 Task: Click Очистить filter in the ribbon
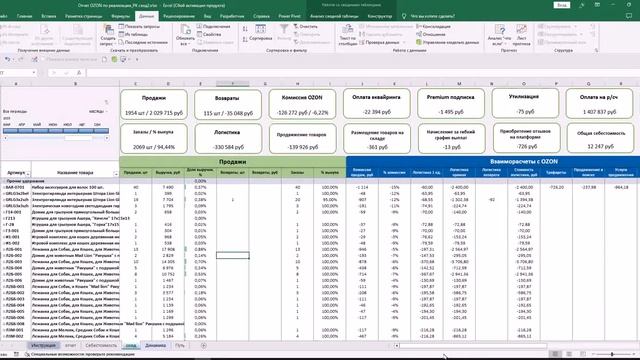(305, 27)
